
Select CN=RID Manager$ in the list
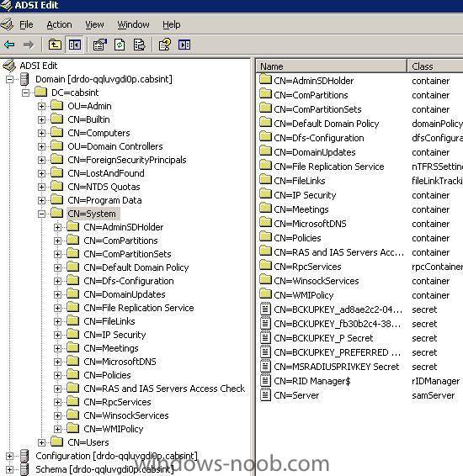(312, 381)
